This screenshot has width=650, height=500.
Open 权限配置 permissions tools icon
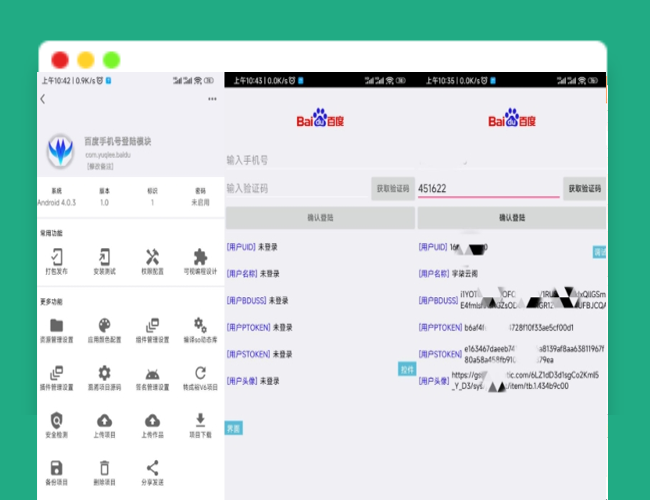[152, 257]
